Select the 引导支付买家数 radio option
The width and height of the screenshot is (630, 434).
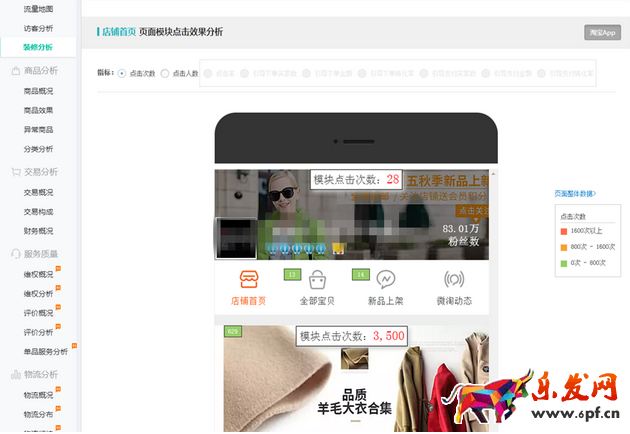click(x=423, y=74)
